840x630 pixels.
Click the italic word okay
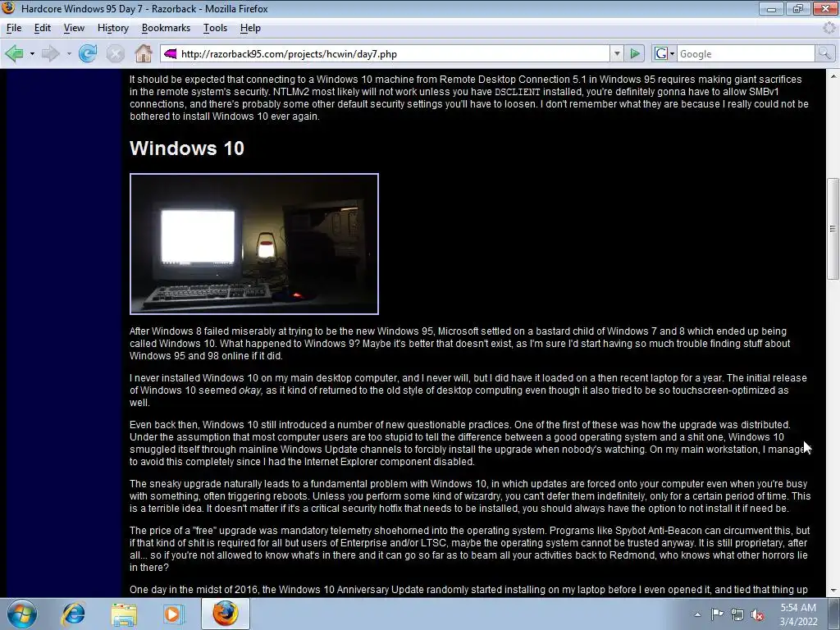250,390
